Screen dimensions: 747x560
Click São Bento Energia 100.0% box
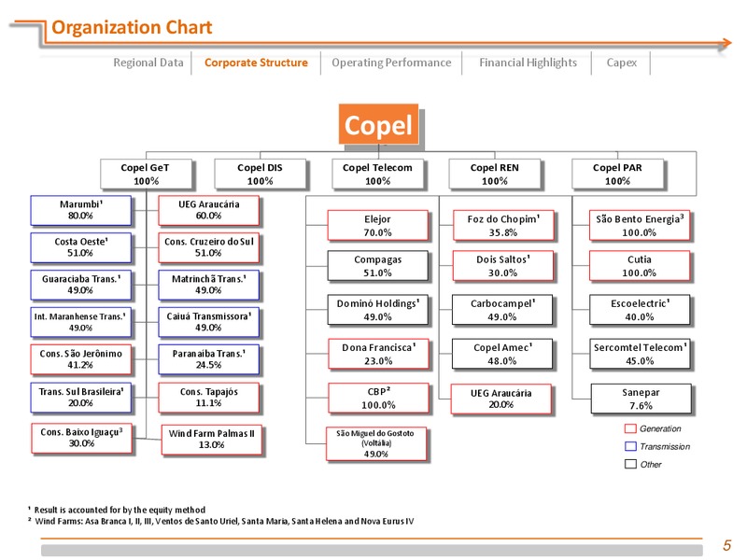[x=640, y=225]
